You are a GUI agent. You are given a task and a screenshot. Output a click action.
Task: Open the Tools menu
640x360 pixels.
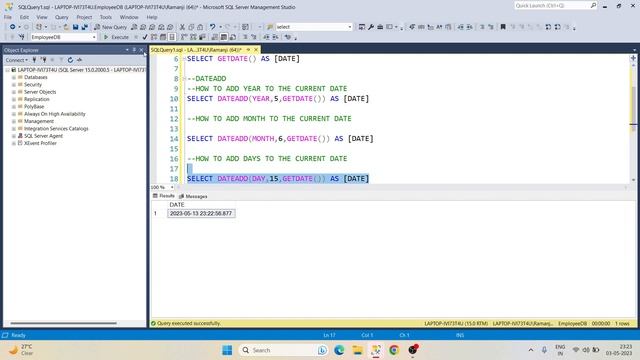tap(106, 17)
